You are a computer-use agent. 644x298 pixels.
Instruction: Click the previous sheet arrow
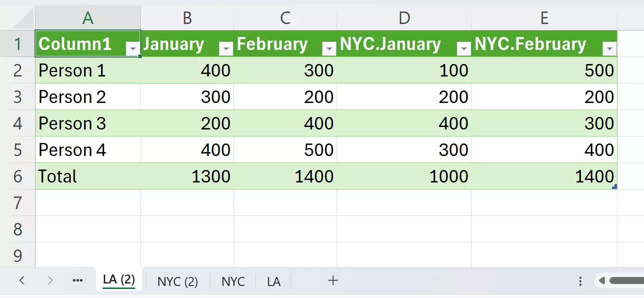tap(22, 280)
